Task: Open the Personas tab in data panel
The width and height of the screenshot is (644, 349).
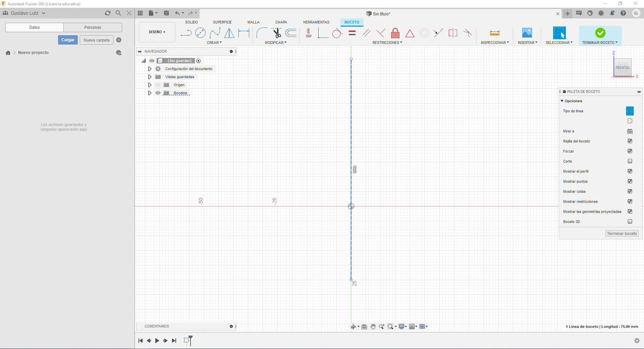Action: pos(93,27)
